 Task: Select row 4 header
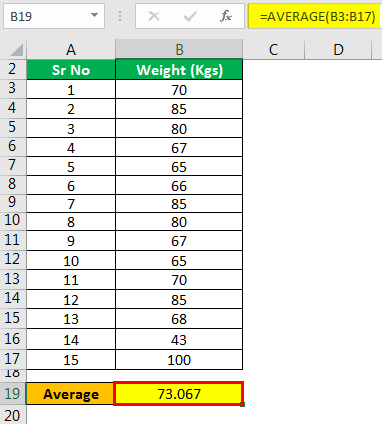point(13,108)
